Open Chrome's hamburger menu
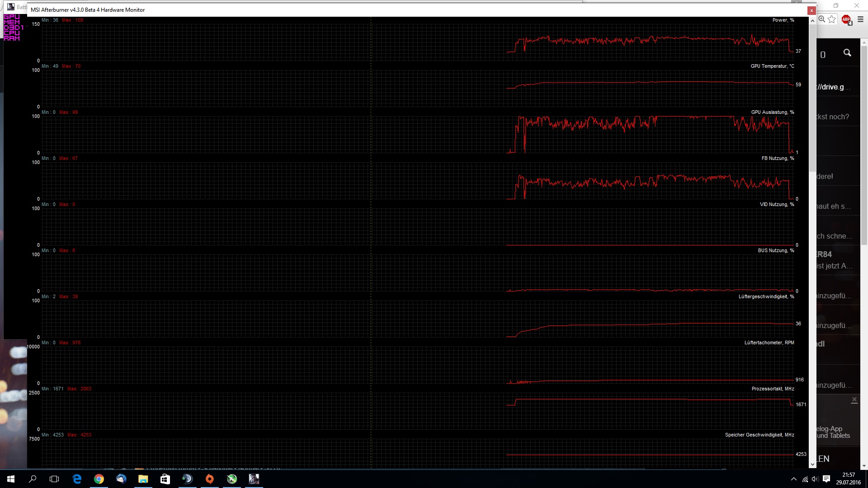Viewport: 868px width, 488px height. point(861,19)
